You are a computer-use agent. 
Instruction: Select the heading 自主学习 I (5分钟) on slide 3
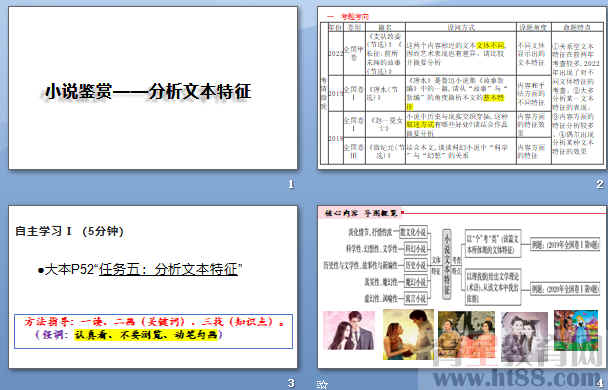[69, 231]
